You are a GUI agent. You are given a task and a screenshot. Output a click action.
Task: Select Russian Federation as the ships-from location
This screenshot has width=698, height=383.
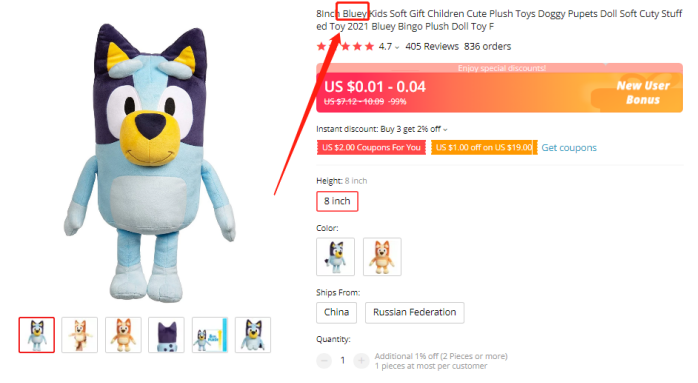[414, 312]
